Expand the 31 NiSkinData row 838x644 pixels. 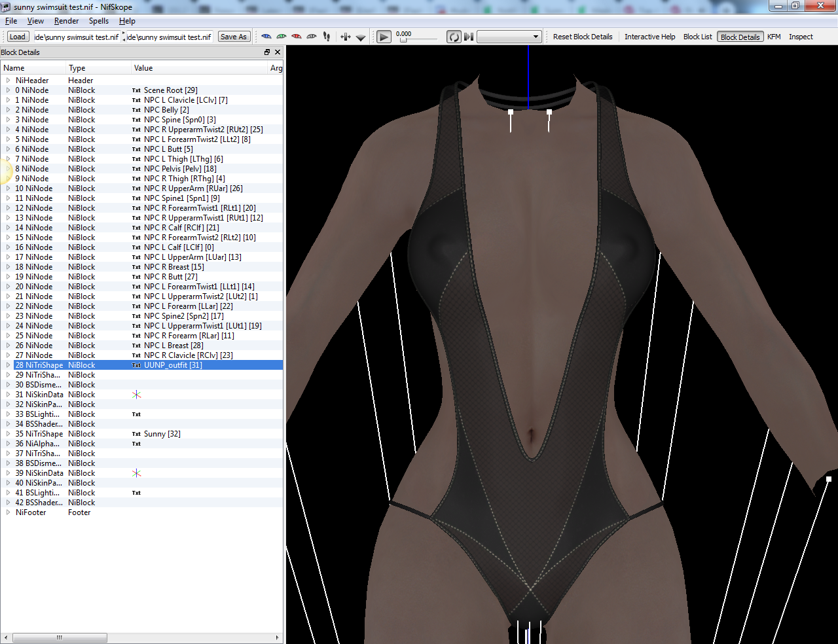[8, 395]
